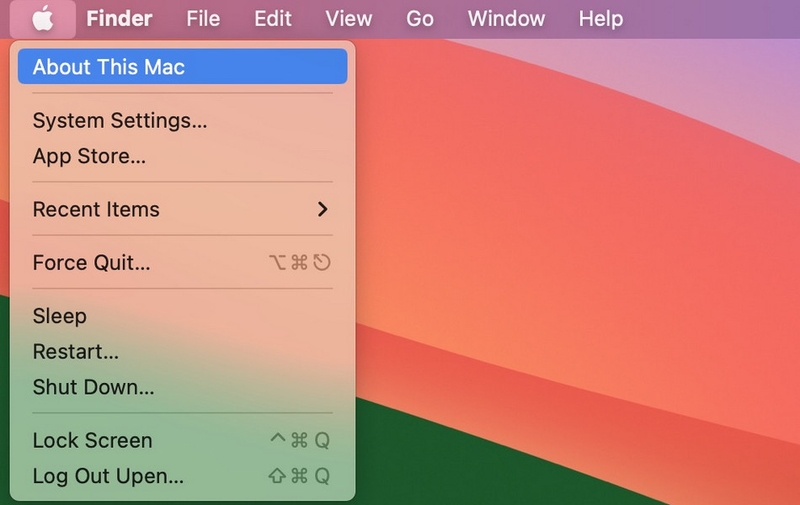Click the Apple logo menu icon

tap(43, 19)
